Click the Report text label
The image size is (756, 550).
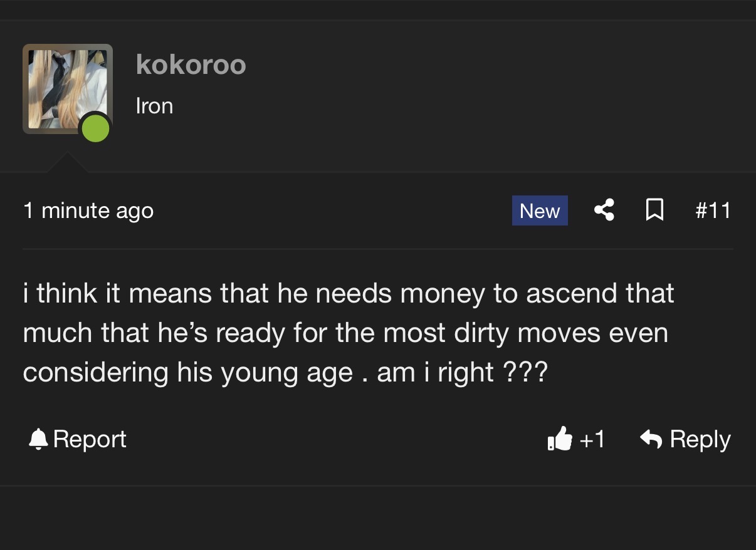pos(90,440)
